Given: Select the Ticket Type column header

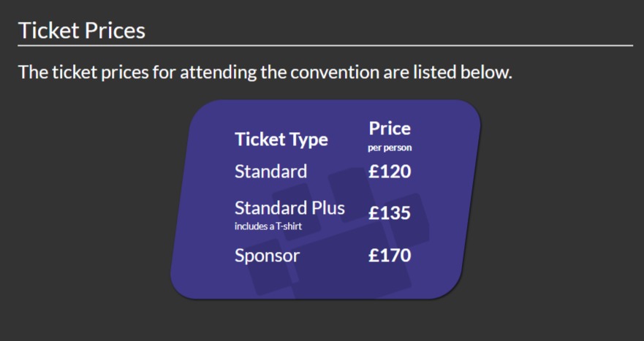Looking at the screenshot, I should coord(281,139).
